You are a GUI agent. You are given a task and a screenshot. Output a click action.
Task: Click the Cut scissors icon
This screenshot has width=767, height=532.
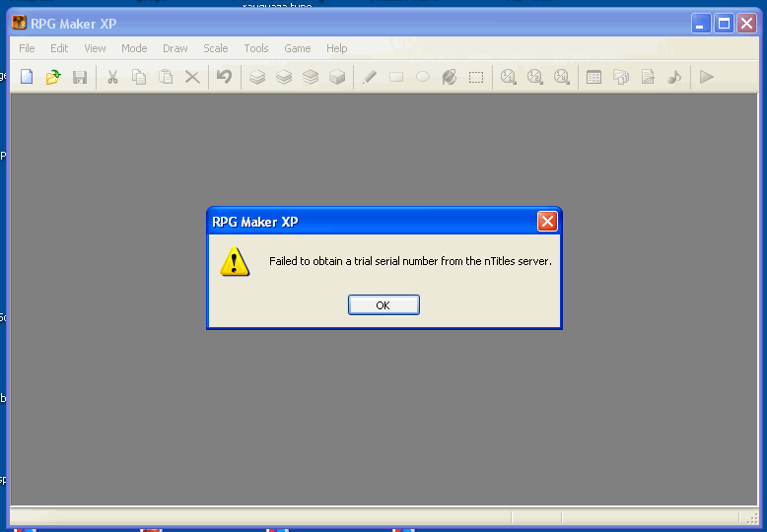coord(113,77)
